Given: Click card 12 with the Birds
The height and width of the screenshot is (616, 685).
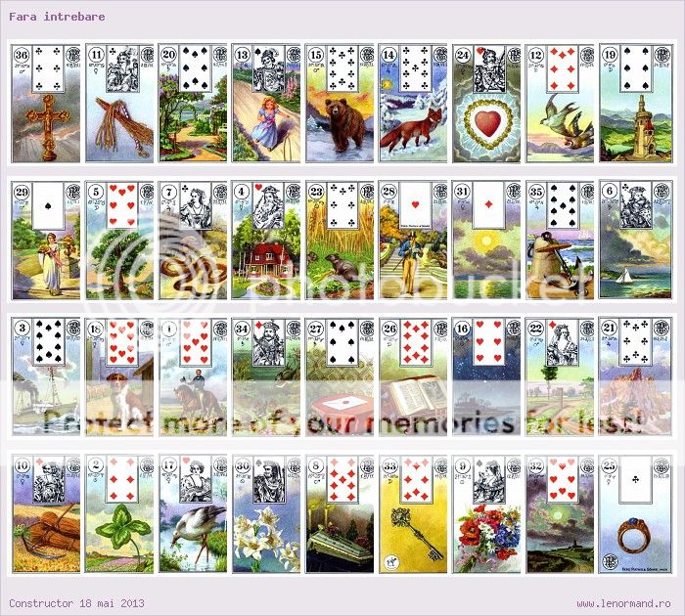Looking at the screenshot, I should pyautogui.click(x=560, y=103).
